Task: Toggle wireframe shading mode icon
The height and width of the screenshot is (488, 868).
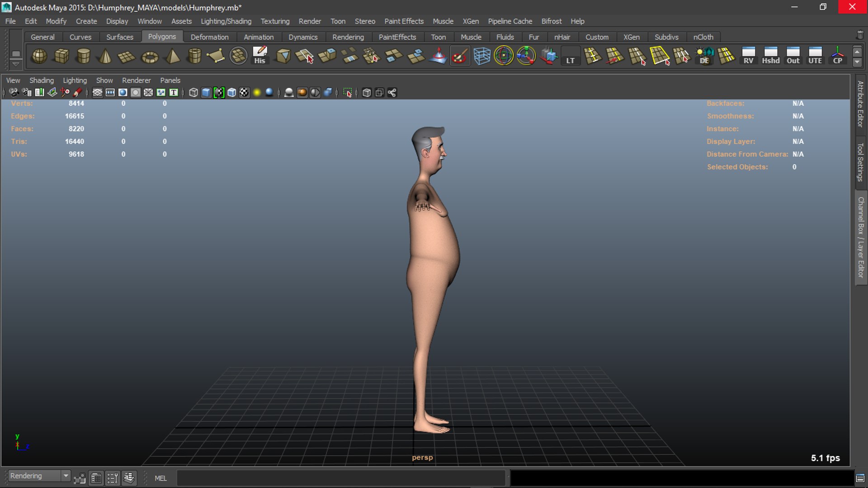Action: [x=193, y=93]
